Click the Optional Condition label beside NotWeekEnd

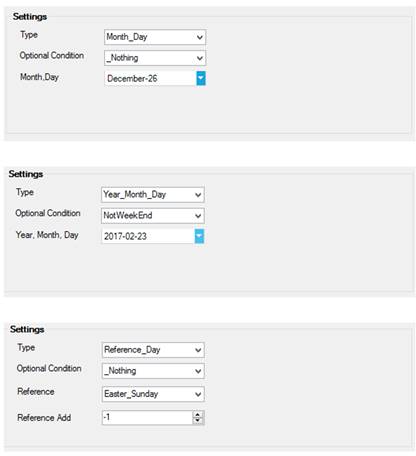[x=48, y=213]
